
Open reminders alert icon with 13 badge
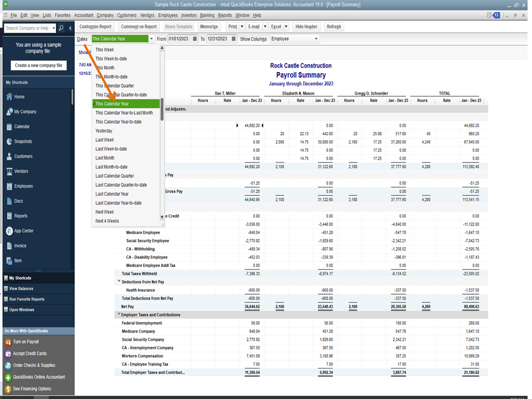point(493,16)
